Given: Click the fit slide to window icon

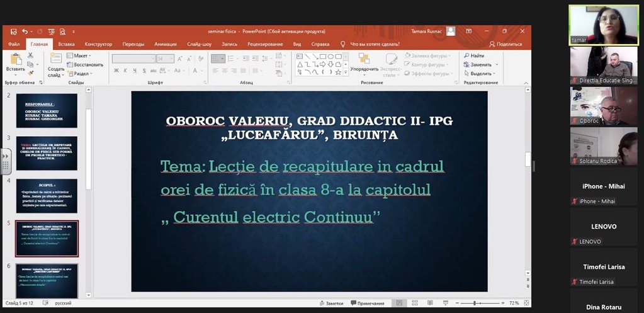Looking at the screenshot, I should click(526, 303).
